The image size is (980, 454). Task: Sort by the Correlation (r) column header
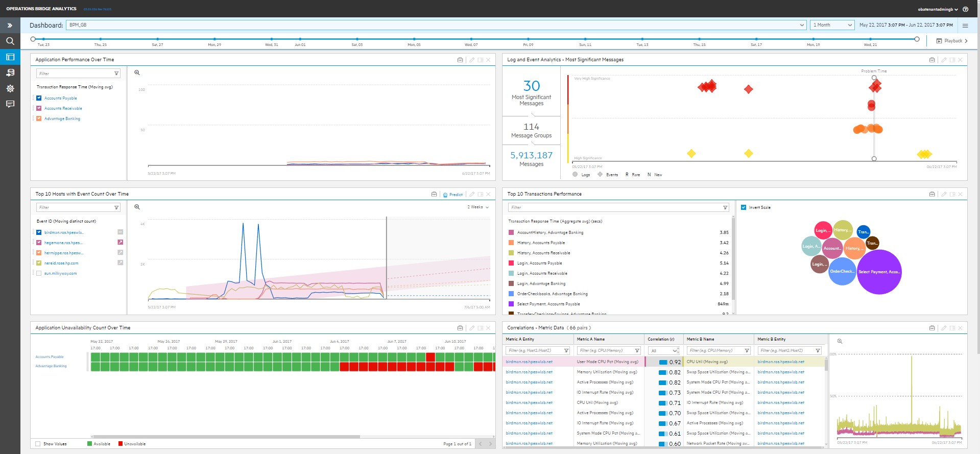point(661,339)
